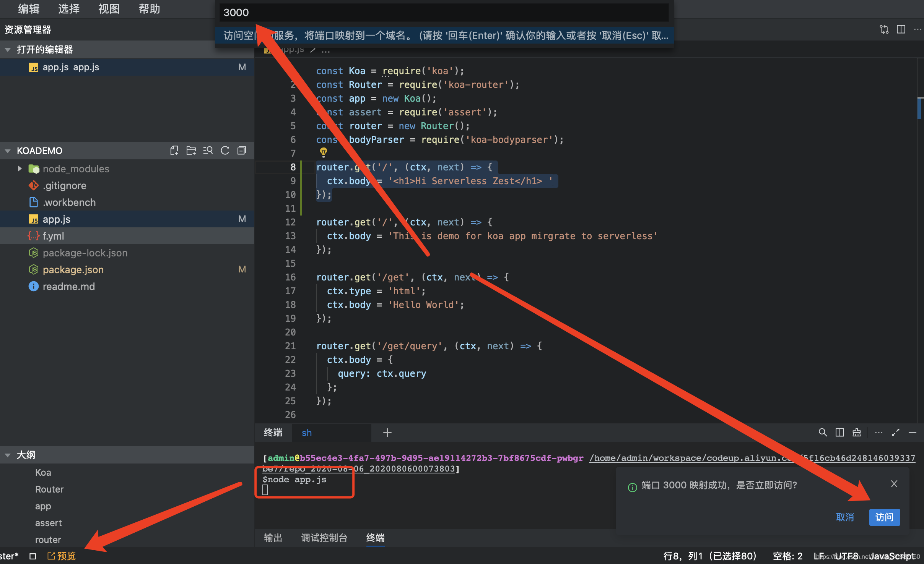924x564 pixels.
Task: Collapse the 打开的编辑器 section
Action: coord(8,49)
